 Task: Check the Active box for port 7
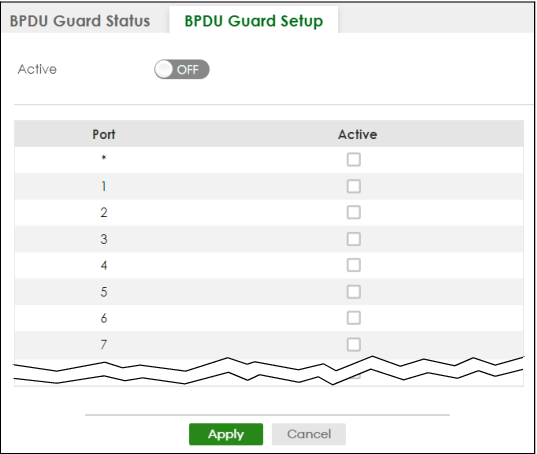tap(353, 344)
